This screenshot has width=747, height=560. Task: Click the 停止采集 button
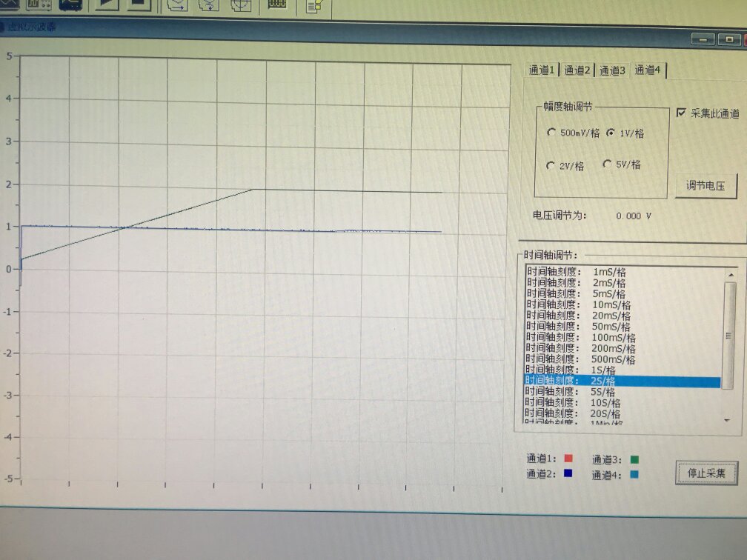pos(706,473)
